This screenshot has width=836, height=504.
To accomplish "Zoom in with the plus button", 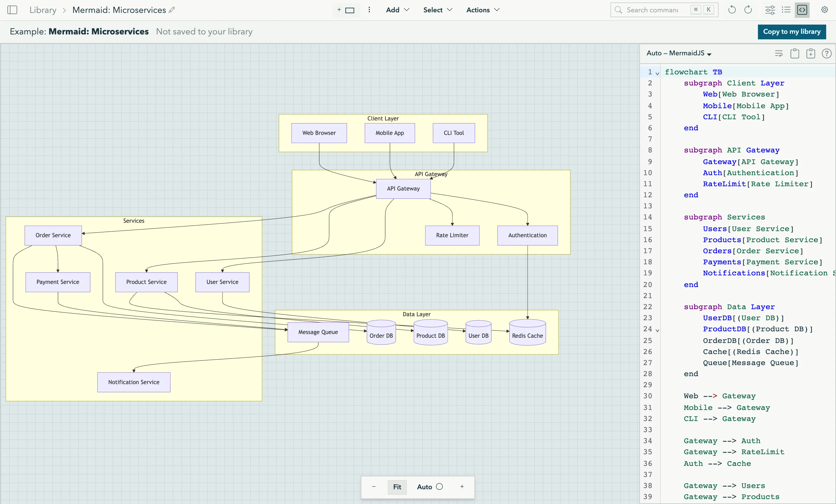I will click(x=462, y=487).
